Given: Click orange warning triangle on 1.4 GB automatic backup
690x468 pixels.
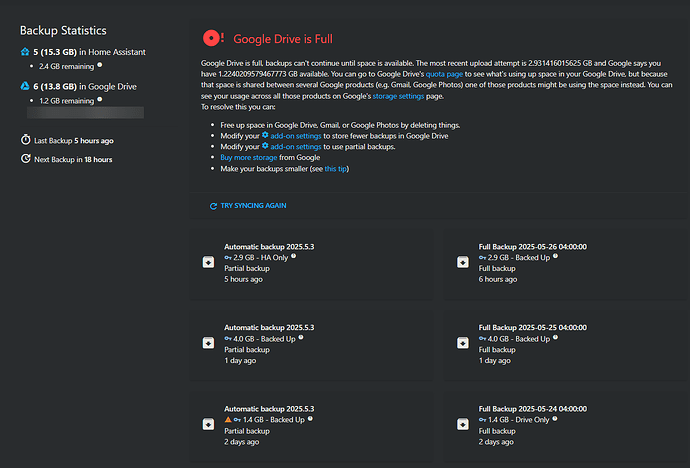Looking at the screenshot, I should [228, 420].
